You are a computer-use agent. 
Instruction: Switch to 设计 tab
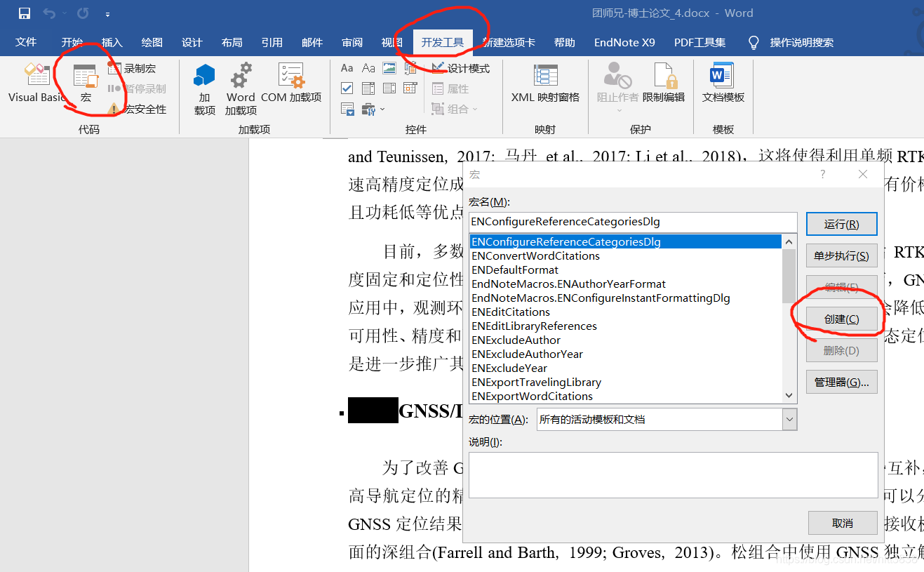click(192, 43)
